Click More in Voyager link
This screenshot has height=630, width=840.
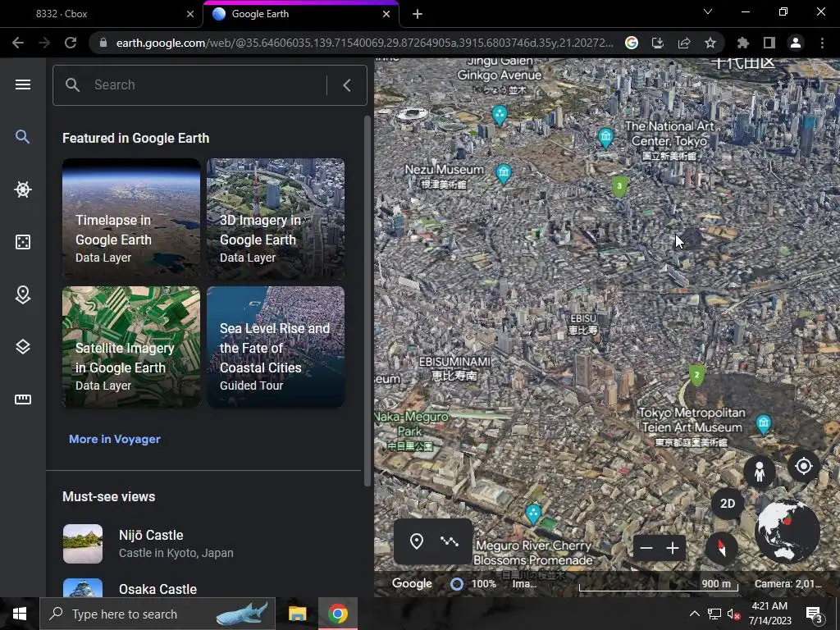point(115,439)
